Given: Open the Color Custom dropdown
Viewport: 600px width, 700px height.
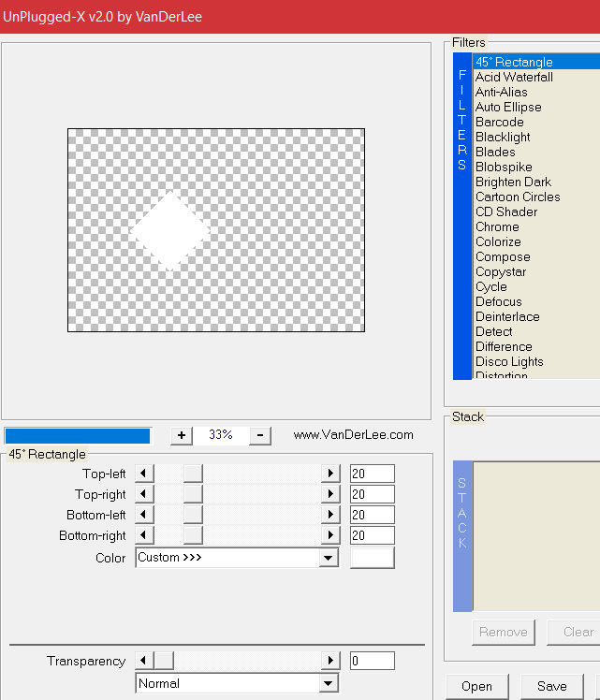Looking at the screenshot, I should (328, 558).
